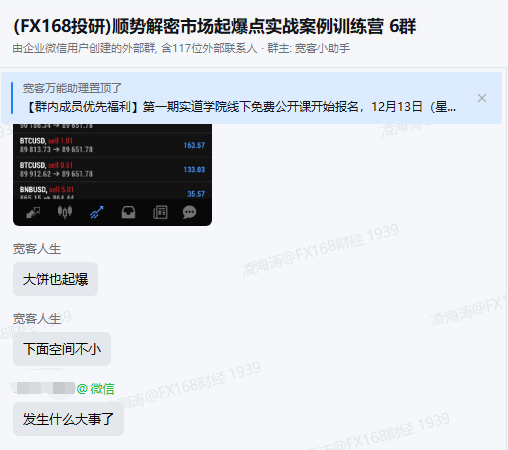Select the BNBUSD sell 5.01 trade row
This screenshot has height=450, width=508.
112,191
